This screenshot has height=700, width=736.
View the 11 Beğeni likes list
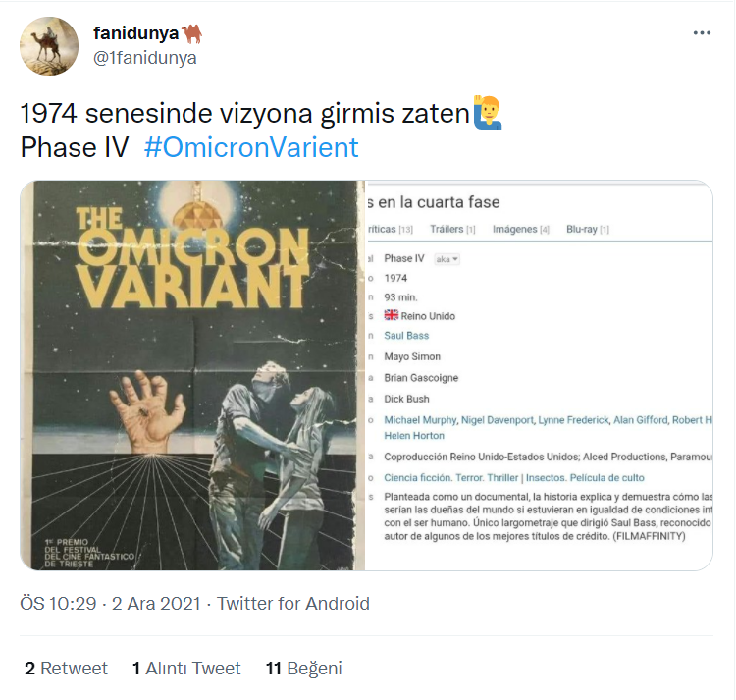click(303, 668)
